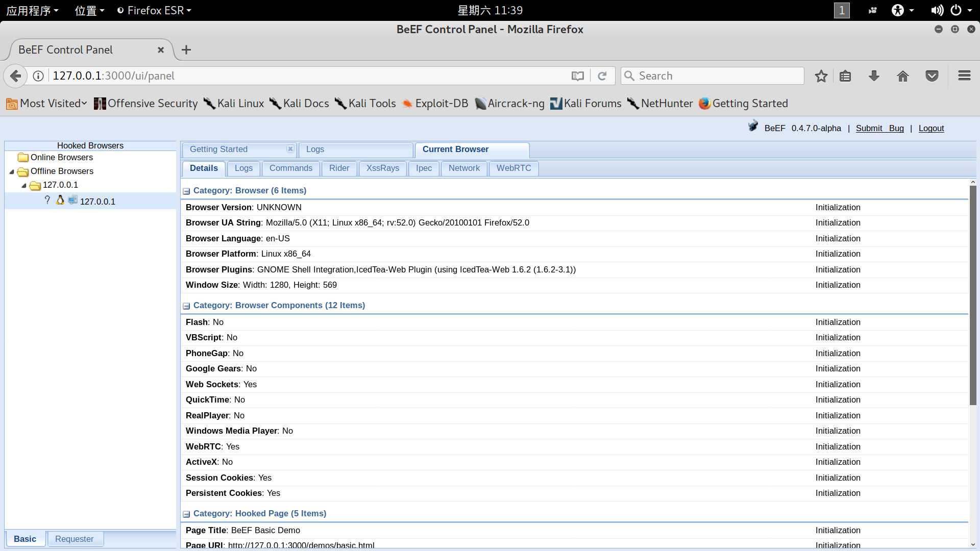Open Kali Forums bookmark
980x551 pixels.
[x=586, y=104]
